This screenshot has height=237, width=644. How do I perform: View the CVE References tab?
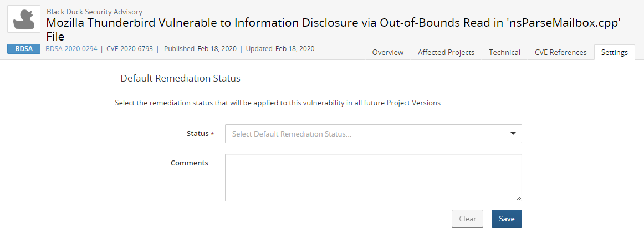pyautogui.click(x=560, y=52)
